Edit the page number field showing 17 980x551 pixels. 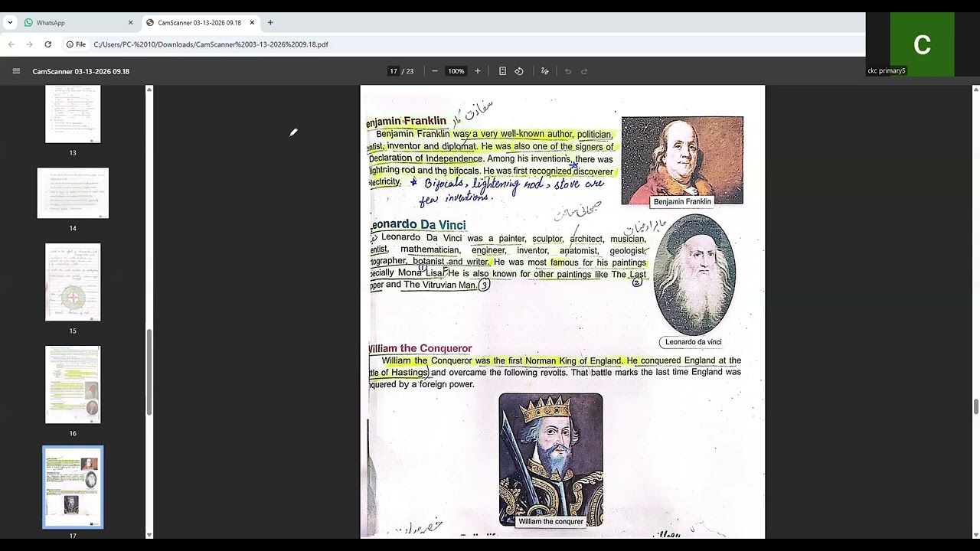(x=394, y=71)
